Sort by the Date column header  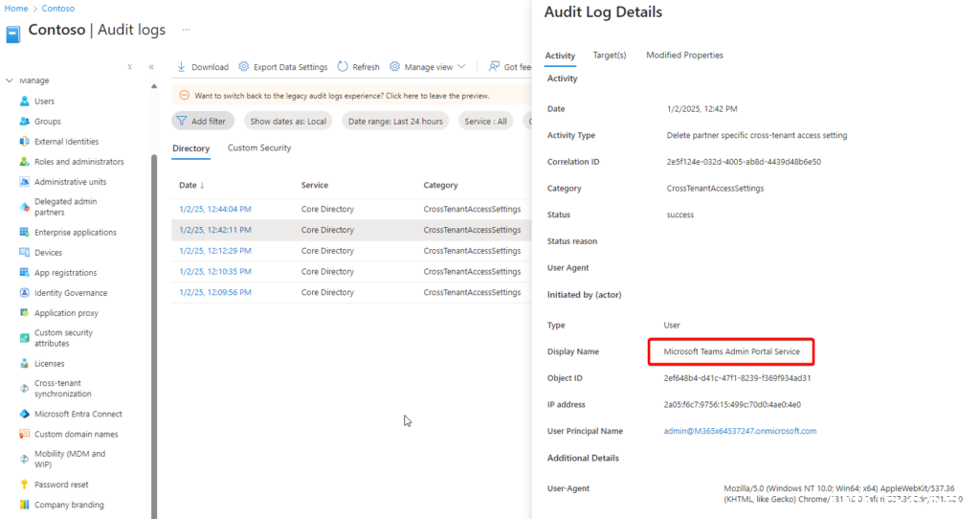pos(191,185)
